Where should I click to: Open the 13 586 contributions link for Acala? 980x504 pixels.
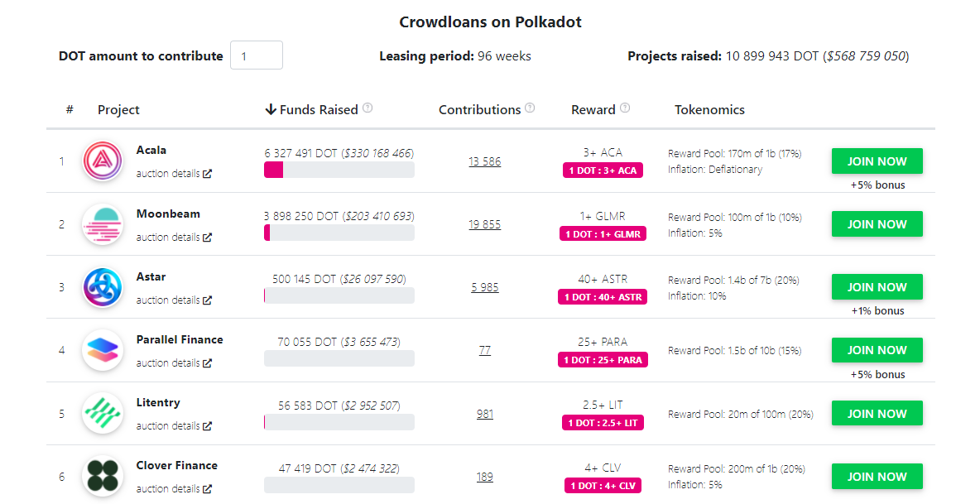(485, 161)
